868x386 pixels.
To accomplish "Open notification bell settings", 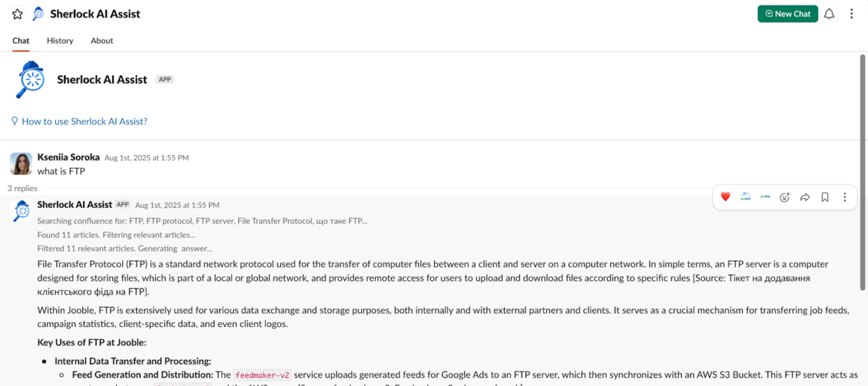I will 829,14.
